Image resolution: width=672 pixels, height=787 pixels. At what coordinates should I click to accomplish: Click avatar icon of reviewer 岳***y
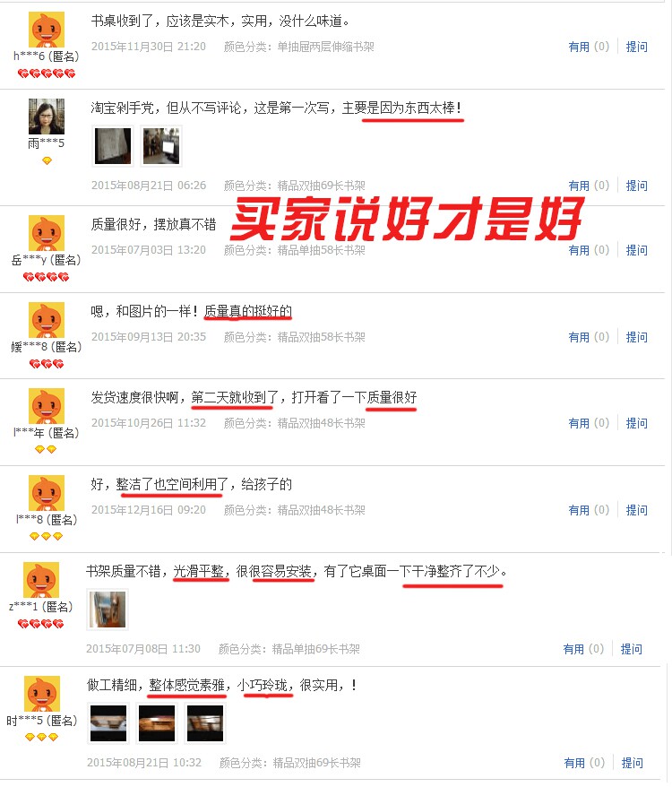click(x=47, y=233)
